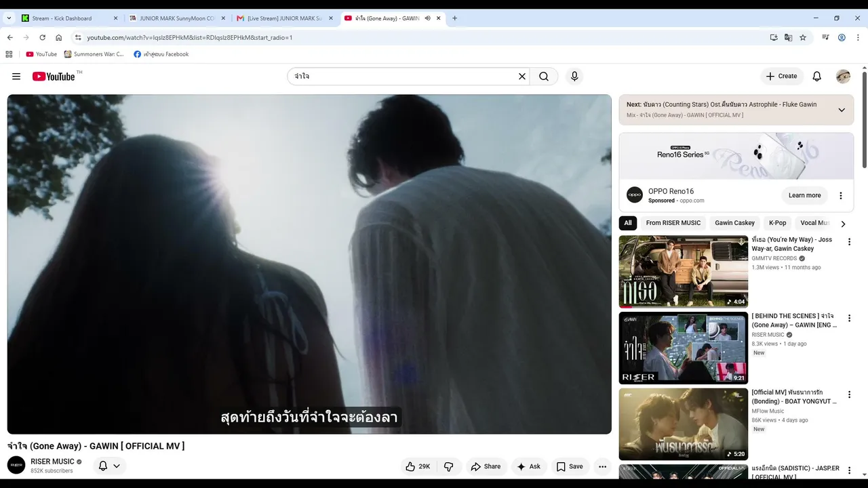Reload the current page

click(42, 37)
